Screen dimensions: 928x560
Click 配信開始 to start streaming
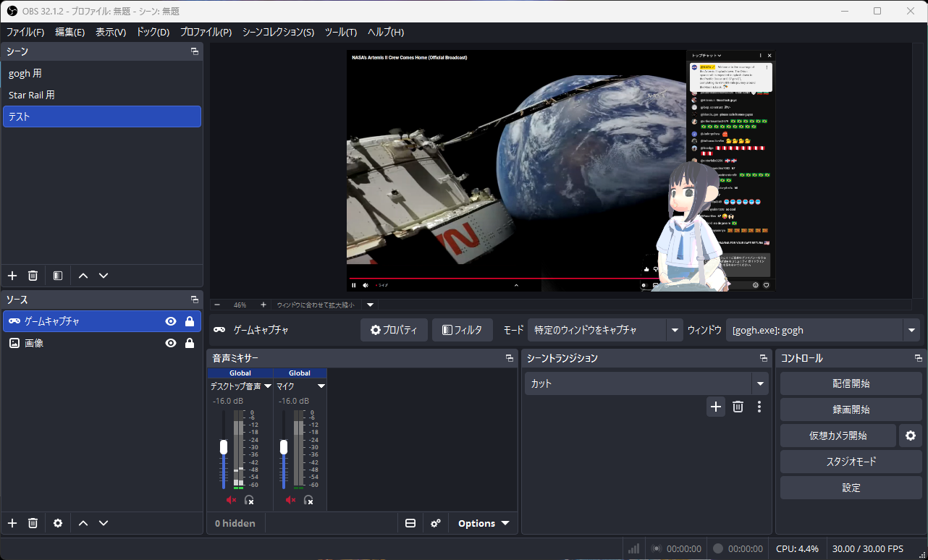851,383
